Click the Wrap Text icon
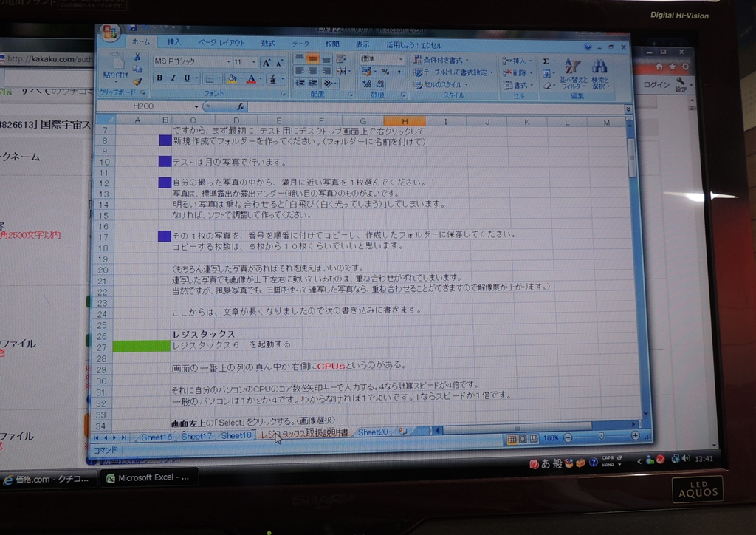 point(341,59)
